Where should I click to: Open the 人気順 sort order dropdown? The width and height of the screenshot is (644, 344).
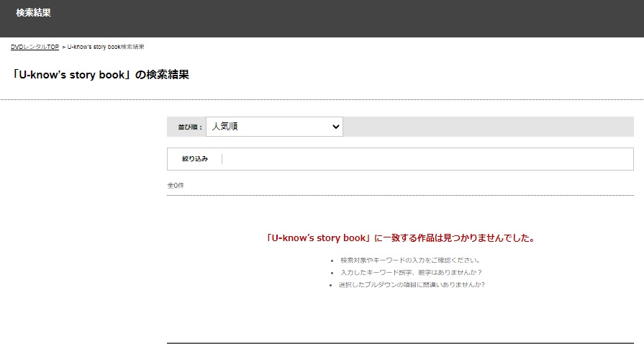[274, 127]
